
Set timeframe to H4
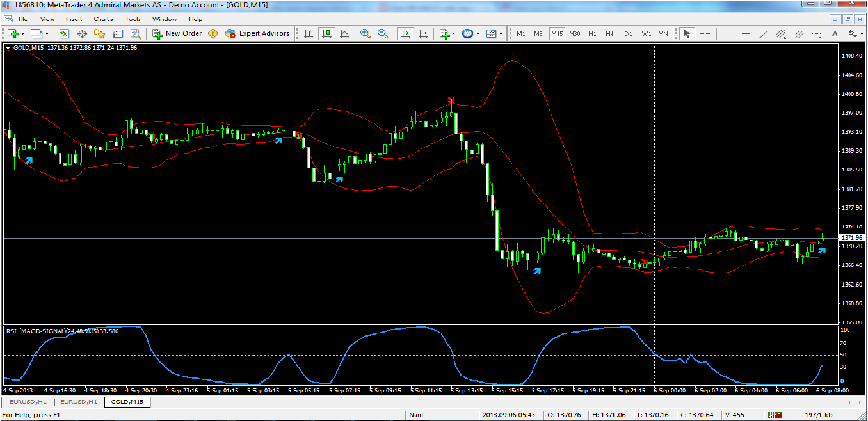609,33
